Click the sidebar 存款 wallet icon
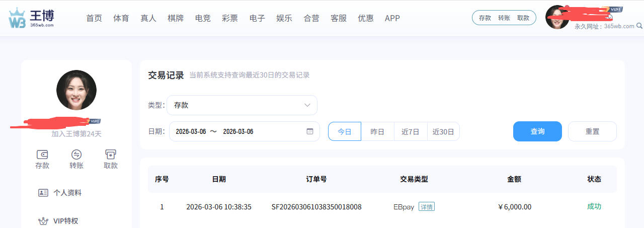The height and width of the screenshot is (228, 644). 42,154
